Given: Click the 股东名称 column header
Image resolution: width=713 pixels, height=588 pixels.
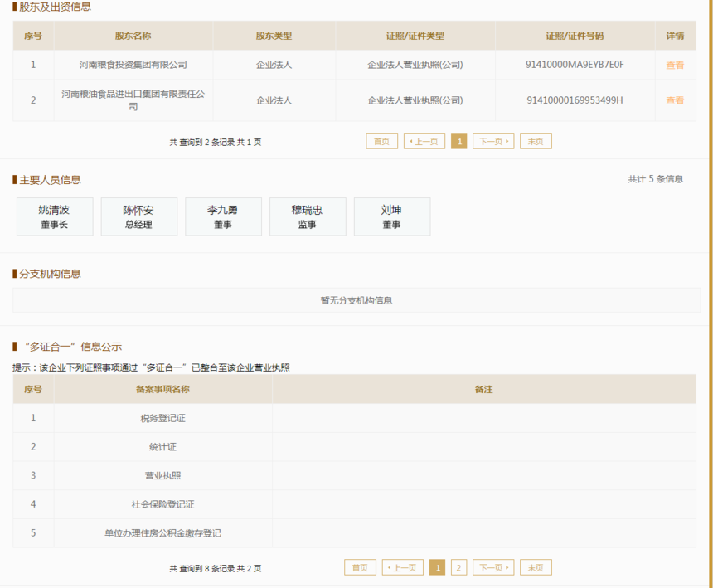Looking at the screenshot, I should pyautogui.click(x=133, y=36).
